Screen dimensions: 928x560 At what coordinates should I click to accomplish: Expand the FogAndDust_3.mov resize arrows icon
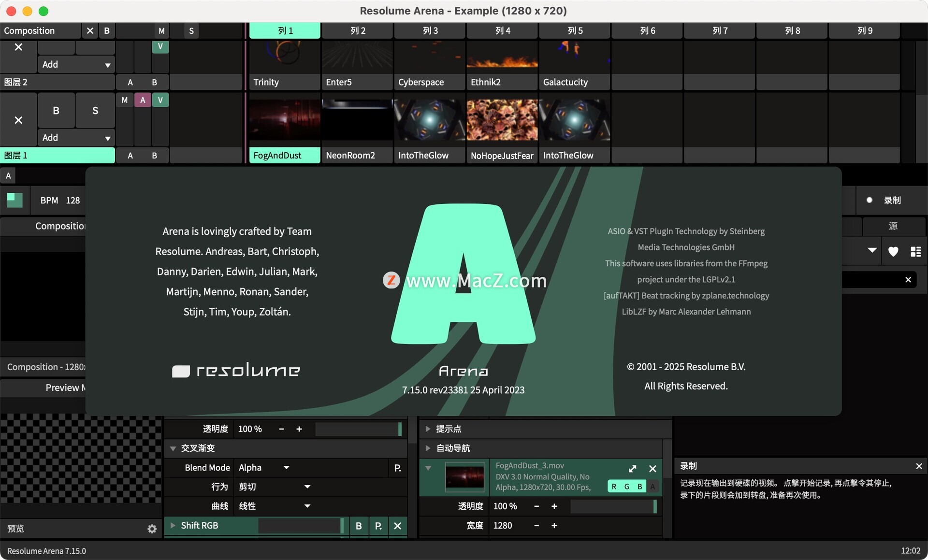632,469
